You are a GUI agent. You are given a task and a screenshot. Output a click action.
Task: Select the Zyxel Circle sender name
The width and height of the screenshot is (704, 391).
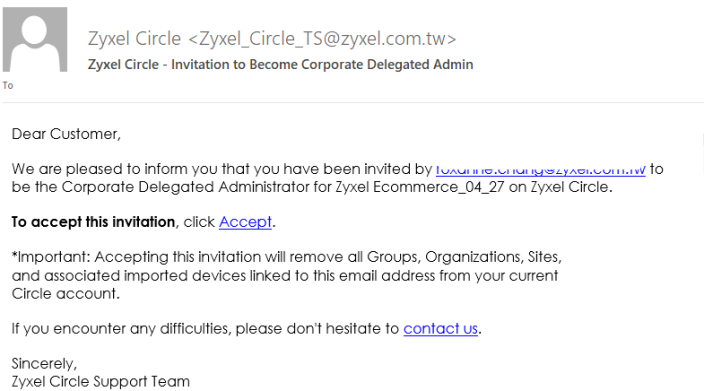(134, 39)
